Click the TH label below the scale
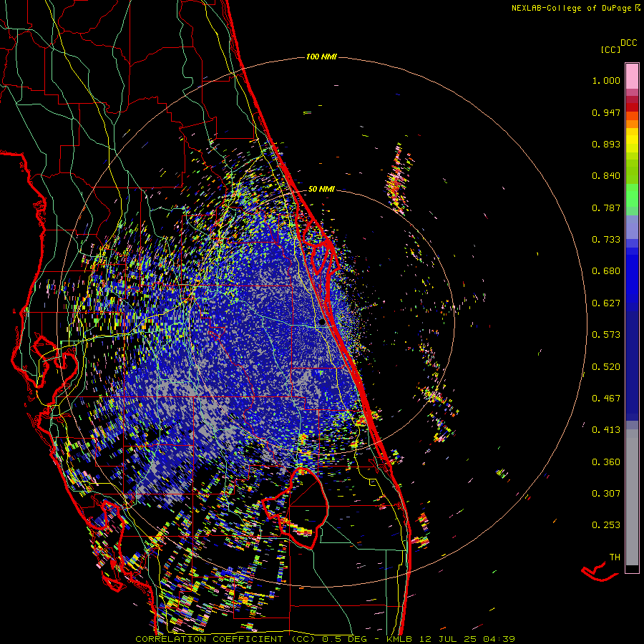 point(615,557)
